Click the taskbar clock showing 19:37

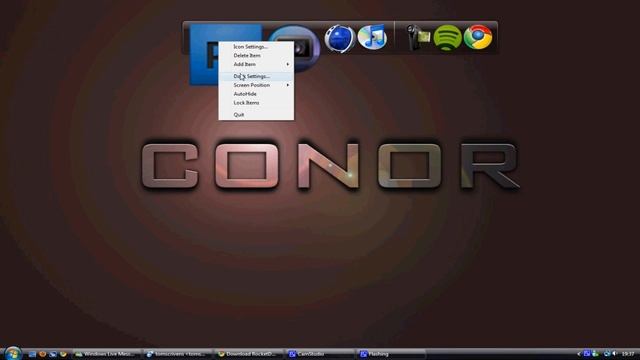pyautogui.click(x=628, y=354)
